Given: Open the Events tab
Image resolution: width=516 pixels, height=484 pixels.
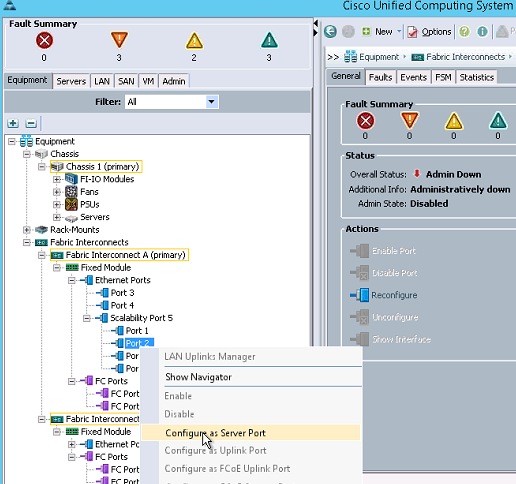Looking at the screenshot, I should tap(413, 77).
